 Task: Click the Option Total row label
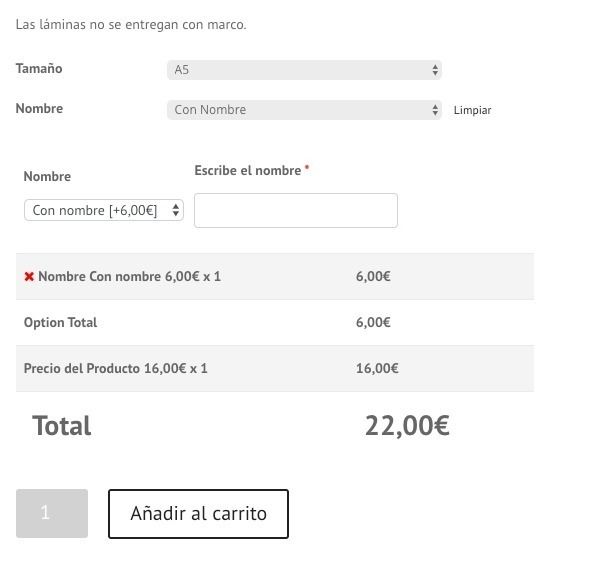click(x=60, y=323)
